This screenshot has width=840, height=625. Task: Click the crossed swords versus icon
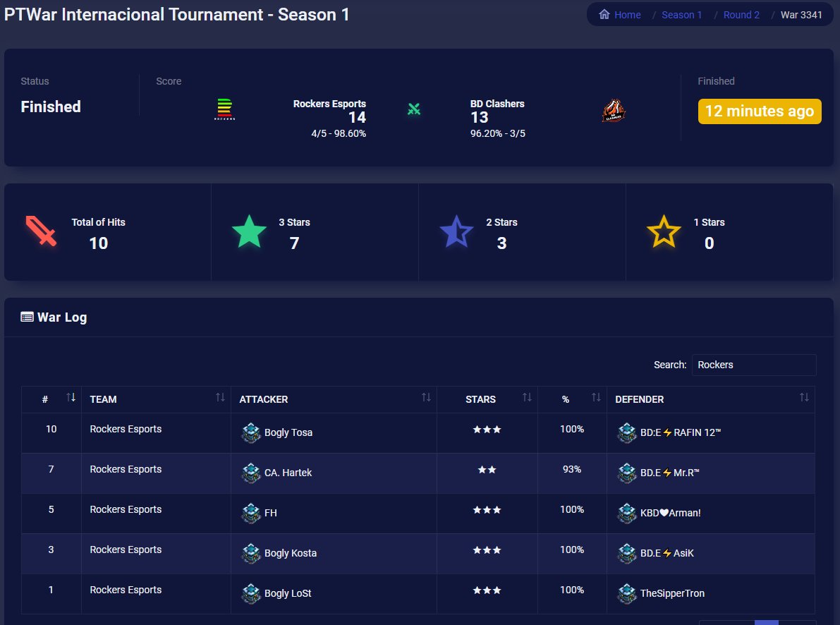coord(414,109)
